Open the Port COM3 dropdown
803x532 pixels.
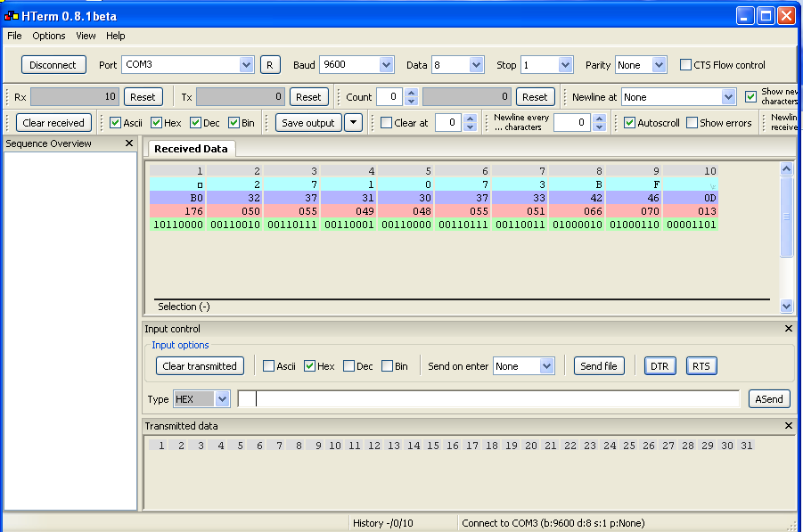[x=246, y=65]
